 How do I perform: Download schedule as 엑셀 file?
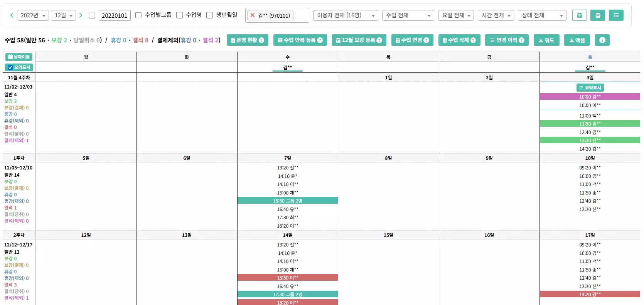[x=577, y=40]
